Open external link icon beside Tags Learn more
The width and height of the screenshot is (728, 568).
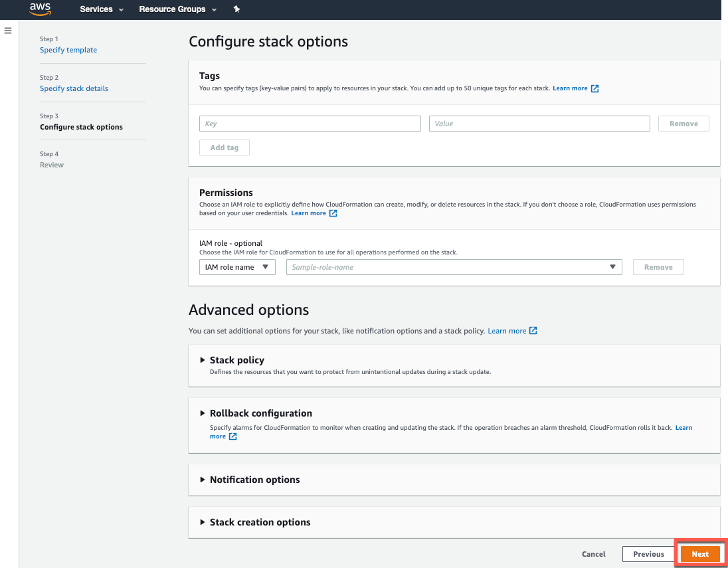click(x=594, y=88)
